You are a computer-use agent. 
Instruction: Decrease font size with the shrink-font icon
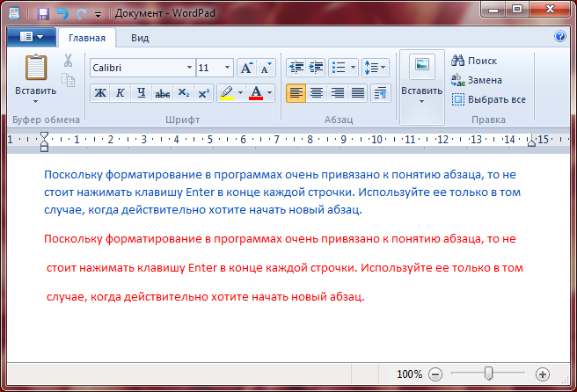click(x=266, y=68)
